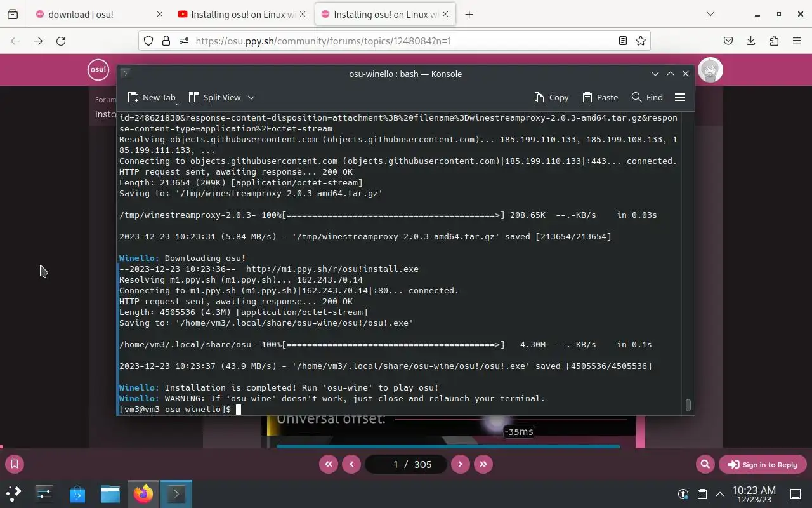Viewport: 812px width, 508px height.
Task: Open Discover software center in taskbar
Action: 77,493
